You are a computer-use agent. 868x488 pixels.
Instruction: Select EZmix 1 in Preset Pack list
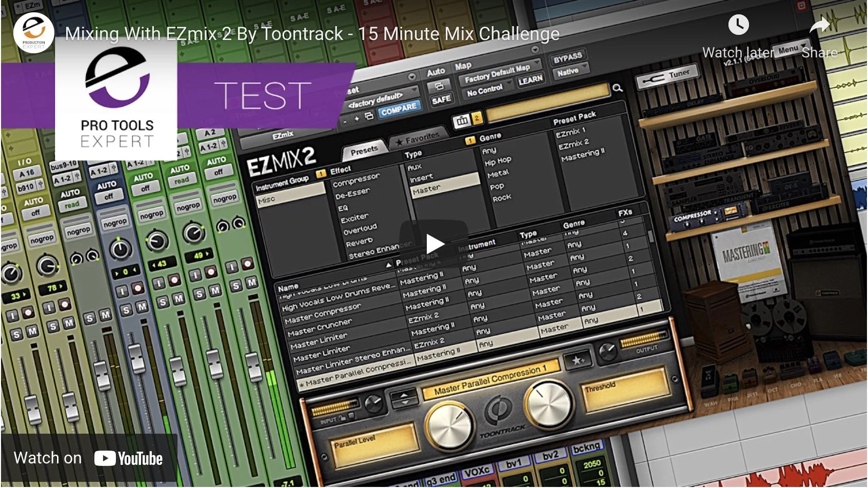[x=570, y=132]
